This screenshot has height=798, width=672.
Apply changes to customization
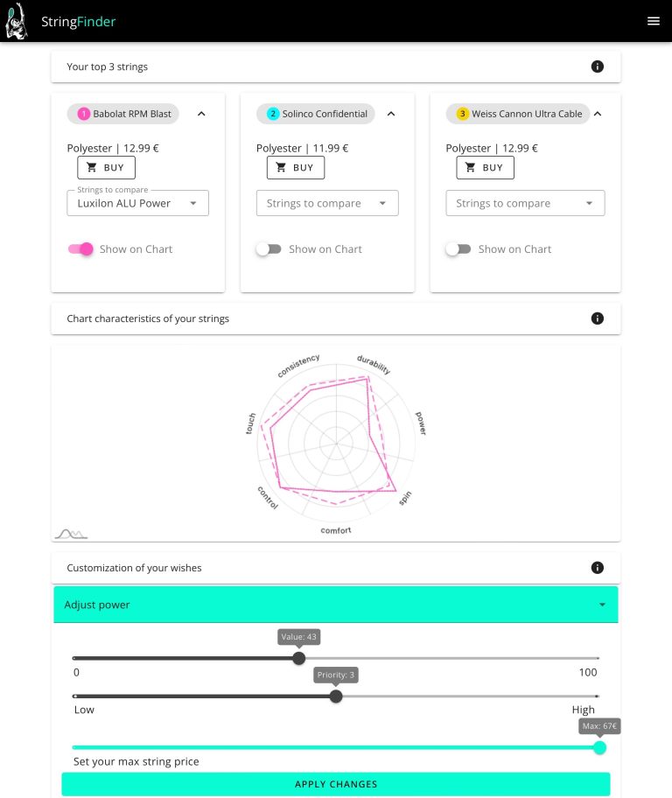336,784
